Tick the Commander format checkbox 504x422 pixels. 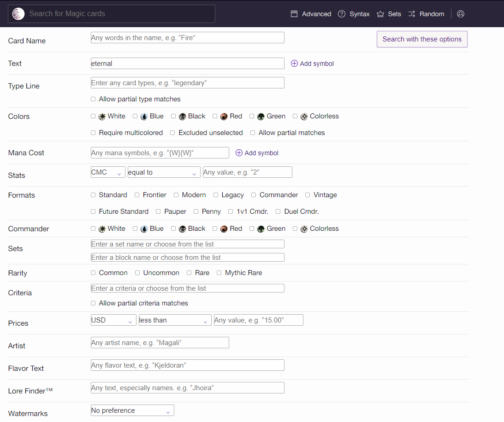point(254,195)
